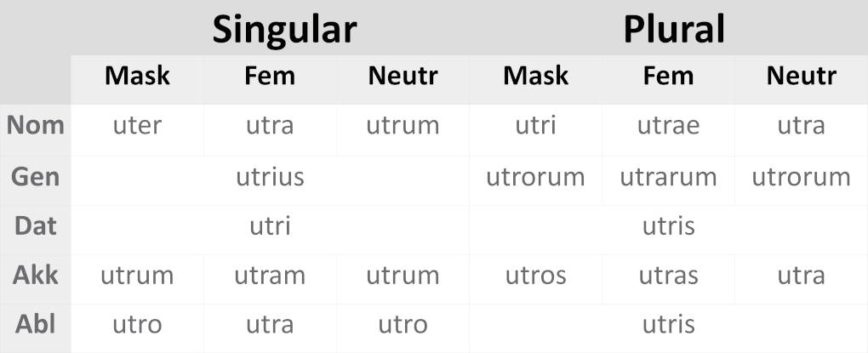
Task: Select the "utrarum" cell
Action: tap(668, 177)
